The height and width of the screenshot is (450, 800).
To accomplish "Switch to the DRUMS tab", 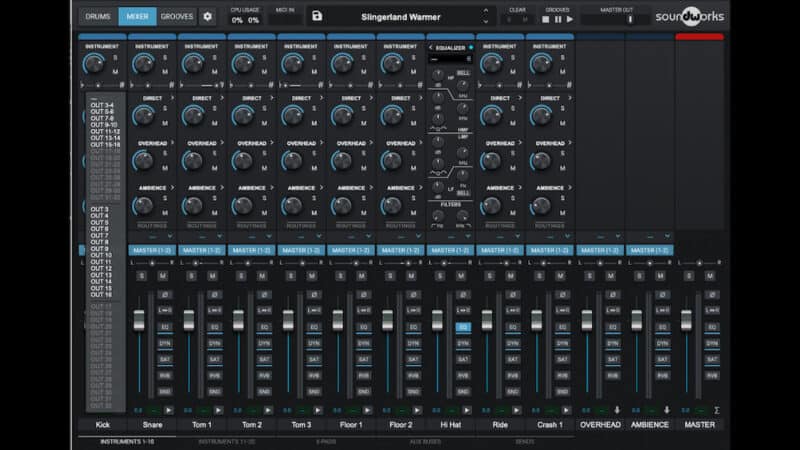I will 98,16.
